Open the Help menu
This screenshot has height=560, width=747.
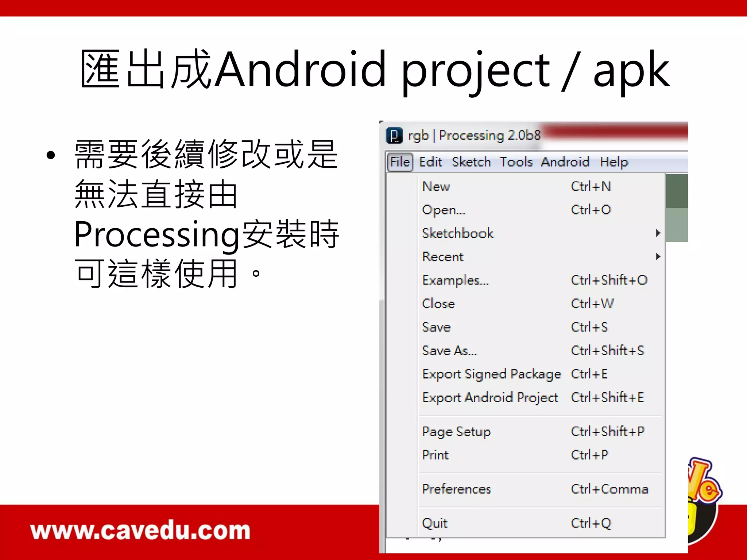coord(614,162)
